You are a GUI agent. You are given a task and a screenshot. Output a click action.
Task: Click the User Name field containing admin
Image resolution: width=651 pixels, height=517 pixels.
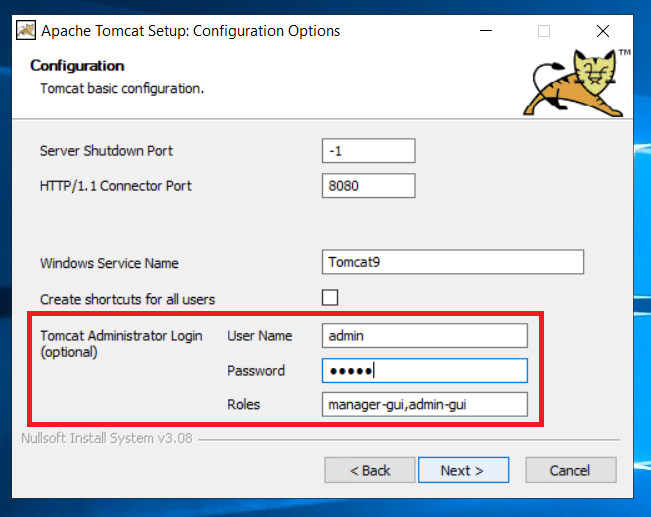425,336
